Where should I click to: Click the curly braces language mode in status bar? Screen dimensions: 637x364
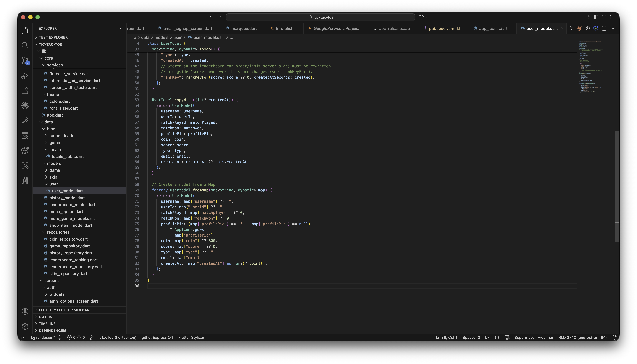click(x=497, y=338)
